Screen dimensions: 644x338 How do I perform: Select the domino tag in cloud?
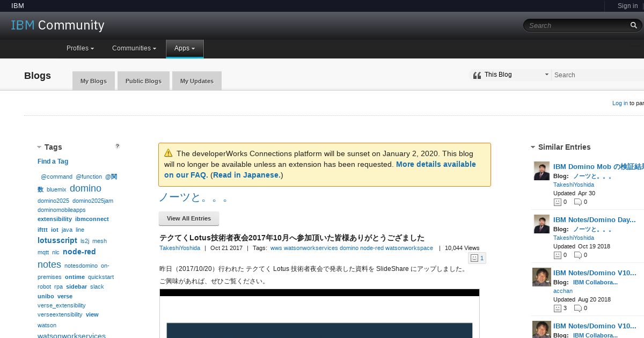(x=85, y=188)
